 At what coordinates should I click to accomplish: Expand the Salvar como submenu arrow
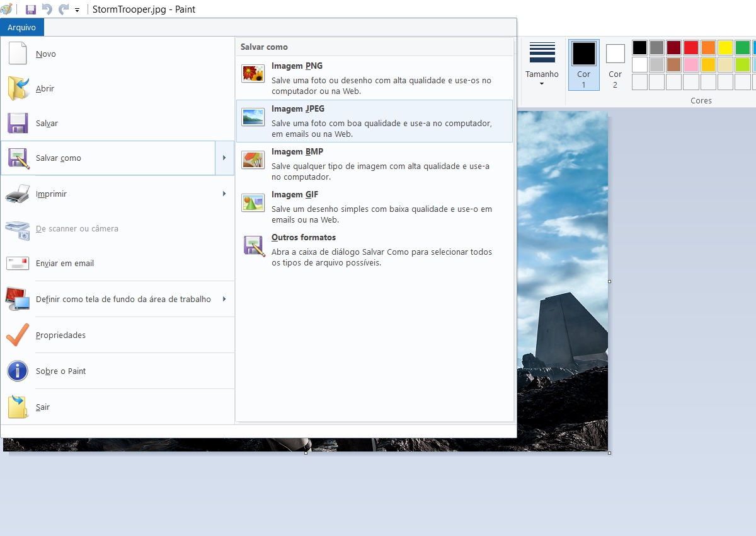click(x=224, y=158)
